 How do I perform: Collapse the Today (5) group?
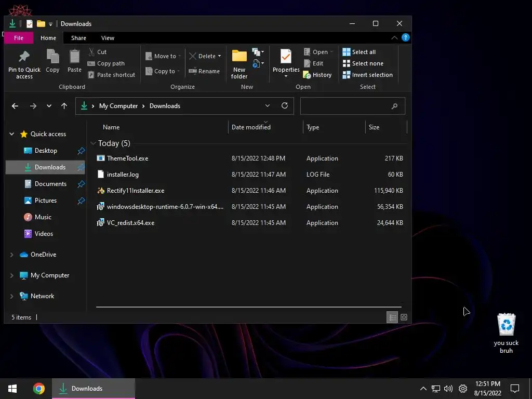click(94, 143)
